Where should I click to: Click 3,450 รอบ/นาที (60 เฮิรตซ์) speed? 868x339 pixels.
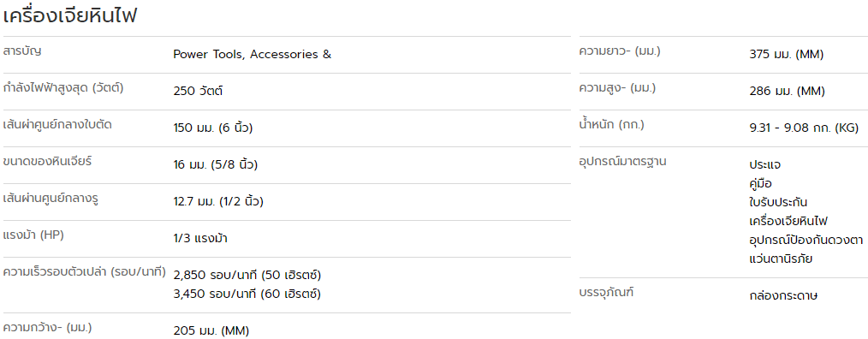point(247,294)
